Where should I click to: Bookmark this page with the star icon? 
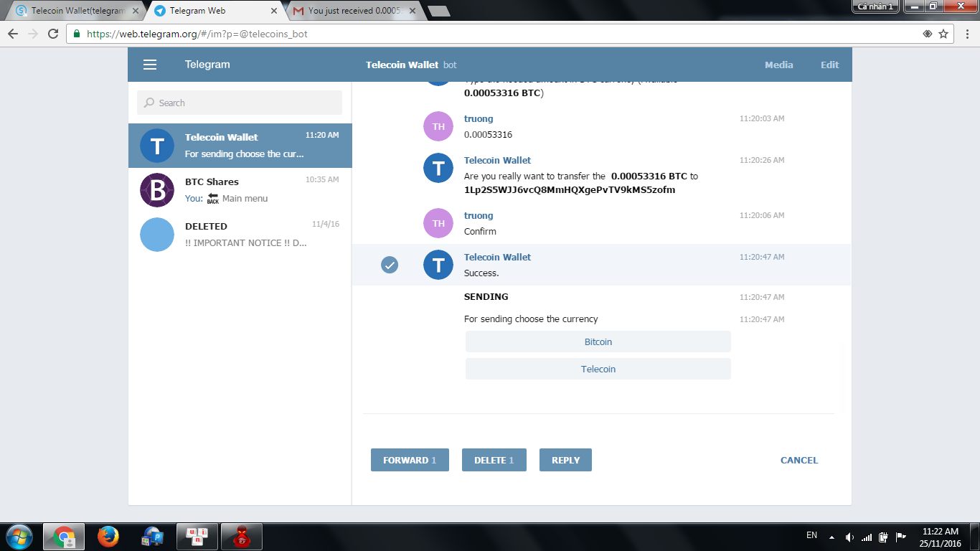(943, 34)
